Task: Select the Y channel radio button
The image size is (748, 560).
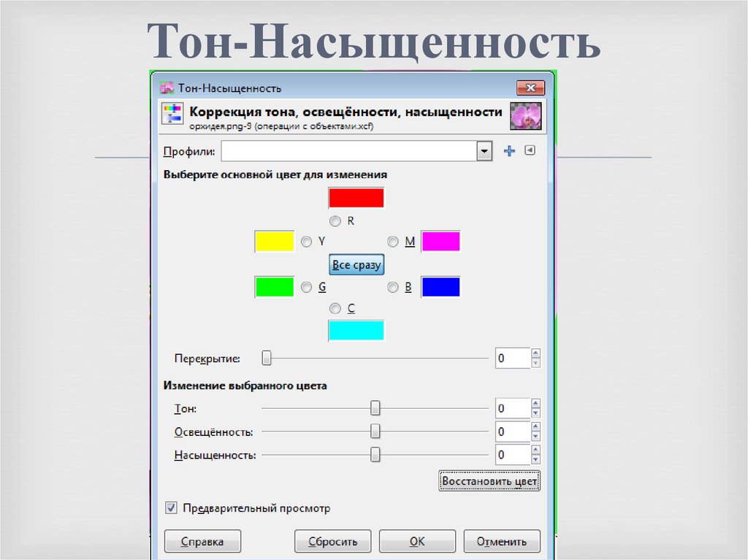Action: pyautogui.click(x=308, y=242)
